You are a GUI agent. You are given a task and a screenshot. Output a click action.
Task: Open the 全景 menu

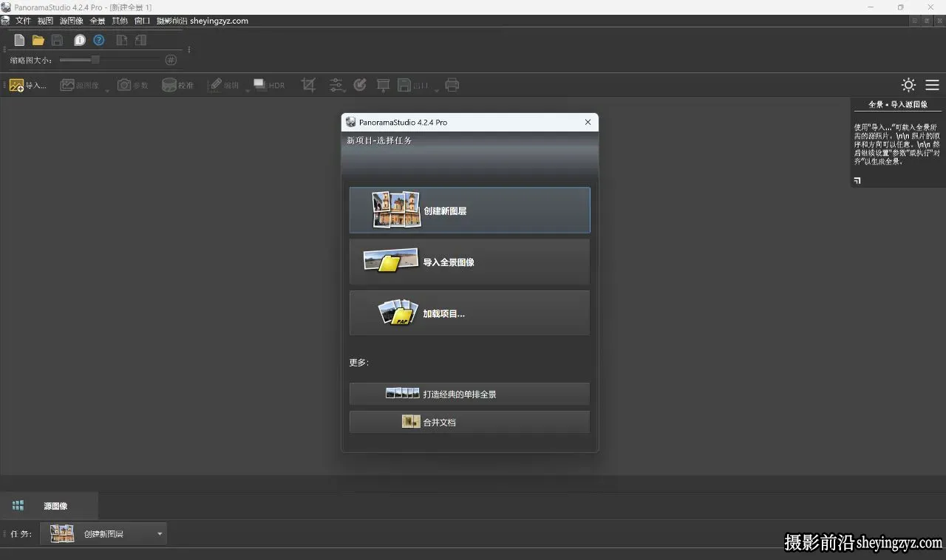pos(98,21)
